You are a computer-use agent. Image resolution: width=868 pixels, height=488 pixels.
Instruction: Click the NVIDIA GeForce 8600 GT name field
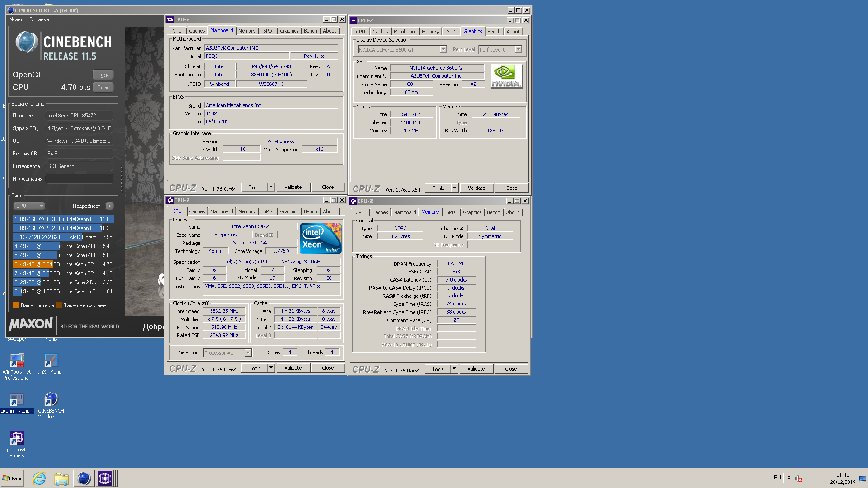tap(437, 68)
